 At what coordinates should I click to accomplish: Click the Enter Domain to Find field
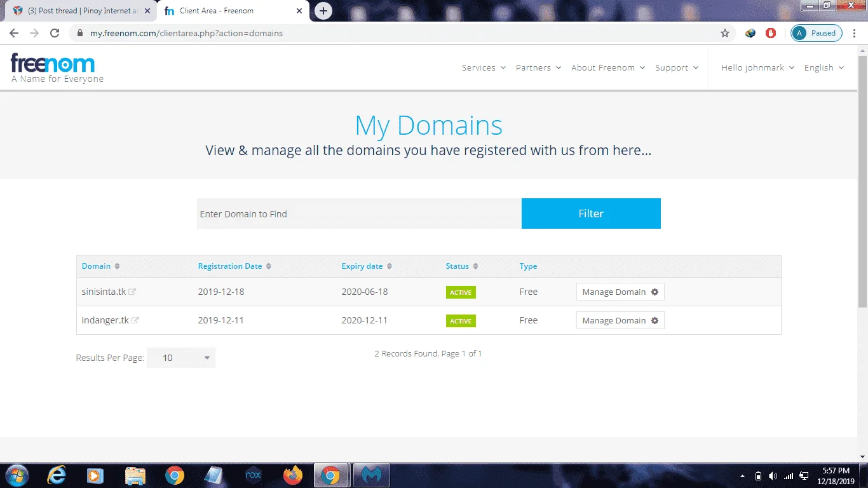click(359, 213)
